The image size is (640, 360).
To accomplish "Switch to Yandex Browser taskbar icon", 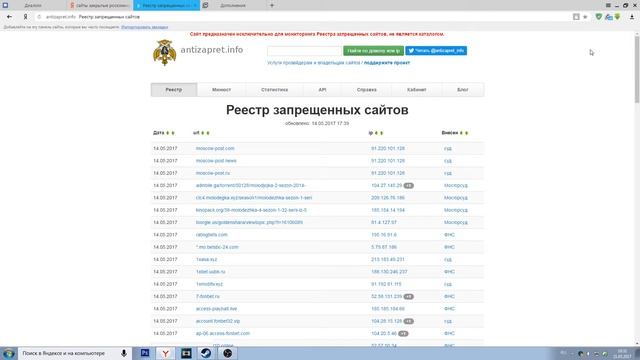I will tap(165, 353).
